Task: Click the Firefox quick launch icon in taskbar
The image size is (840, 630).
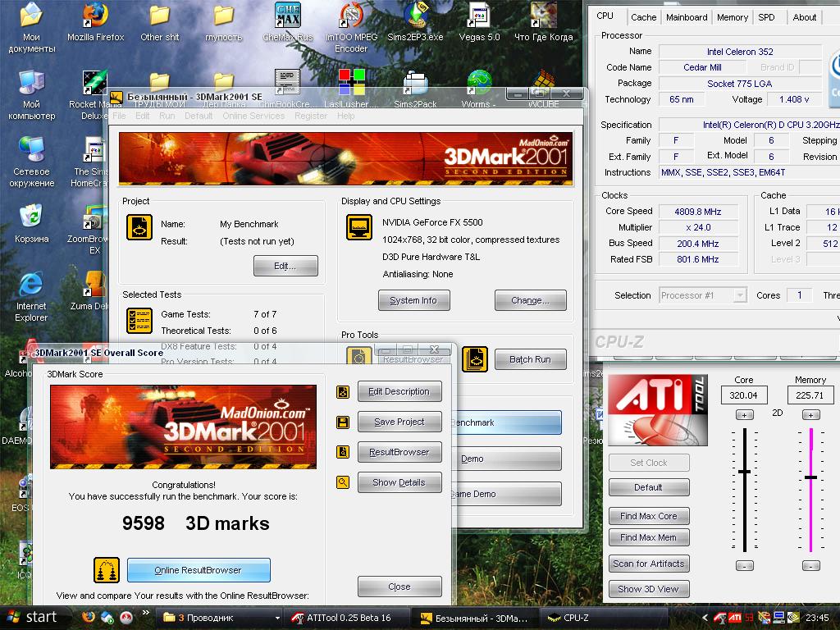Action: click(x=89, y=617)
